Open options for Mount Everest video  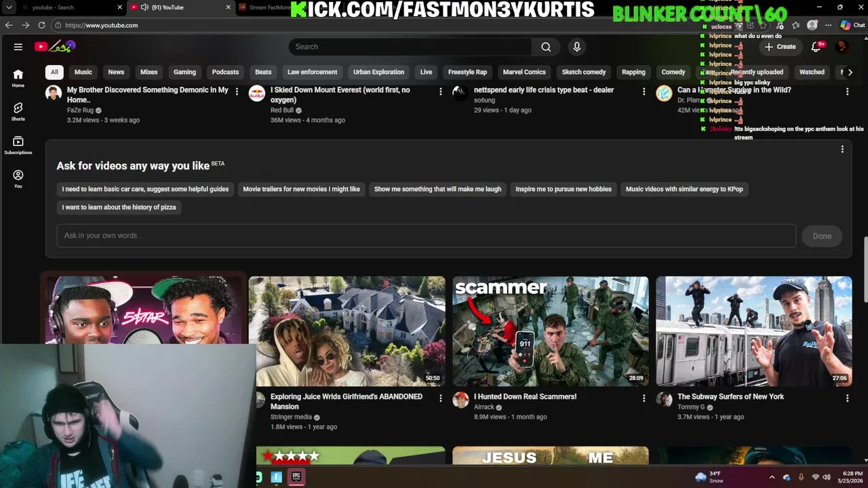click(440, 91)
